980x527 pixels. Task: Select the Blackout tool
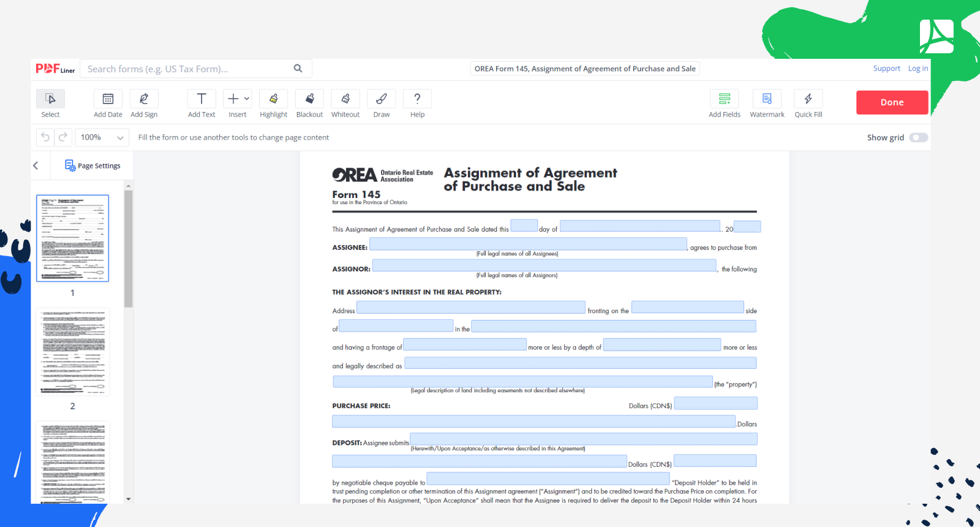tap(309, 104)
